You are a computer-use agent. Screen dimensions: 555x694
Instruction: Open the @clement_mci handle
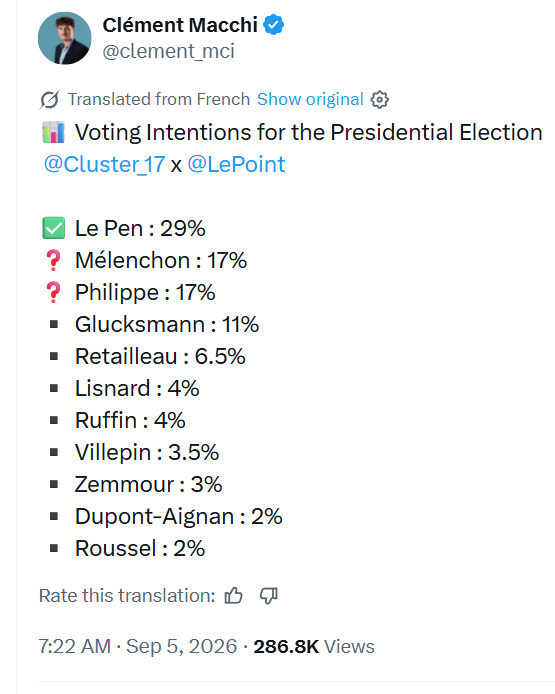coord(168,51)
